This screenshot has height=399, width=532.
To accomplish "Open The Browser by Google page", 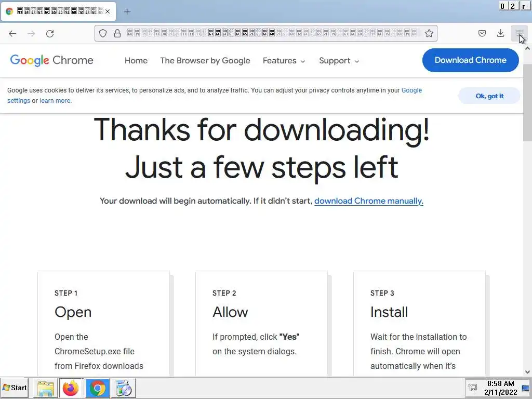I will (x=205, y=60).
